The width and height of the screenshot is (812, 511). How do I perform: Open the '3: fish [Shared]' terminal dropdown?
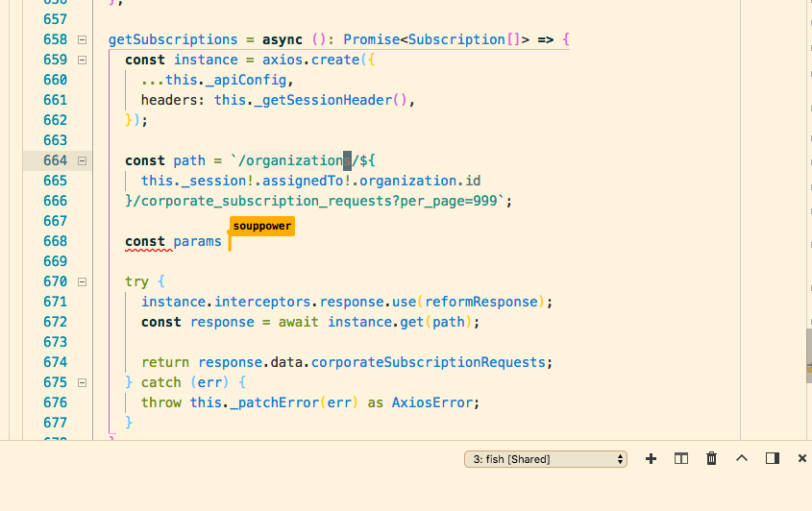click(545, 459)
